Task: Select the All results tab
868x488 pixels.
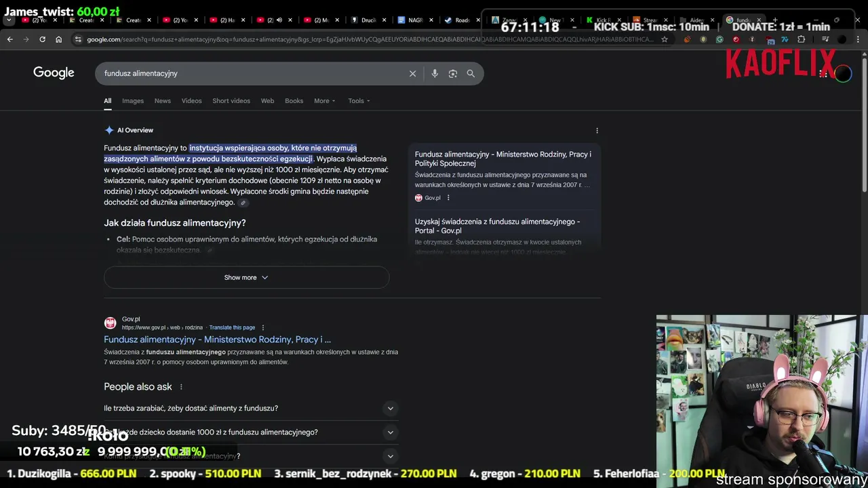Action: pyautogui.click(x=107, y=101)
